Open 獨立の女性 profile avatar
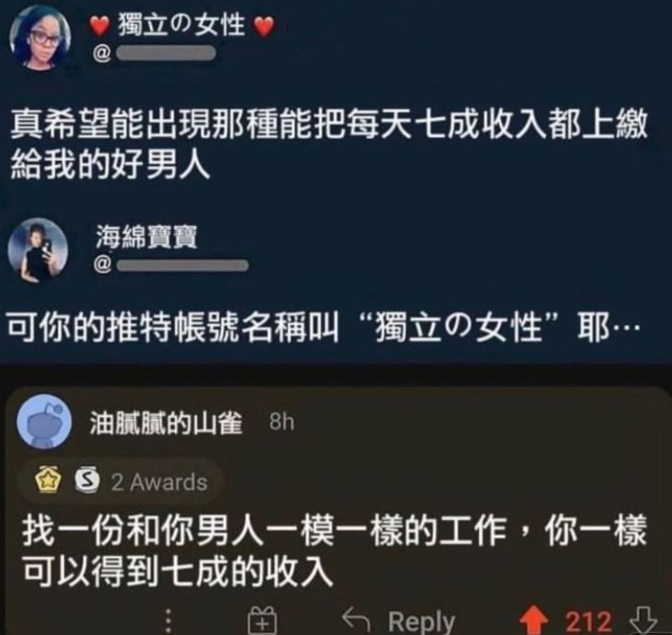The width and height of the screenshot is (672, 635). [x=40, y=37]
